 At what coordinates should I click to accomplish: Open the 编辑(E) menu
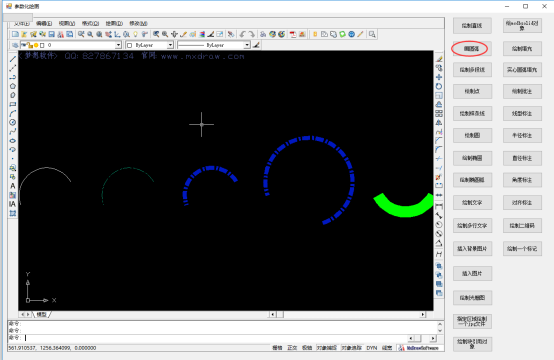[x=44, y=23]
